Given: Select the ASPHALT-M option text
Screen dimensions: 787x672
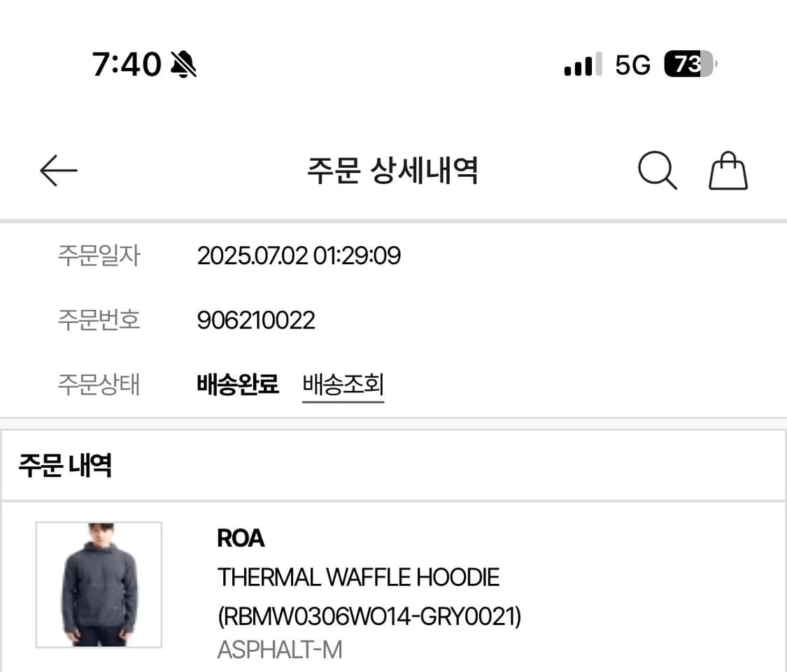Looking at the screenshot, I should click(280, 650).
